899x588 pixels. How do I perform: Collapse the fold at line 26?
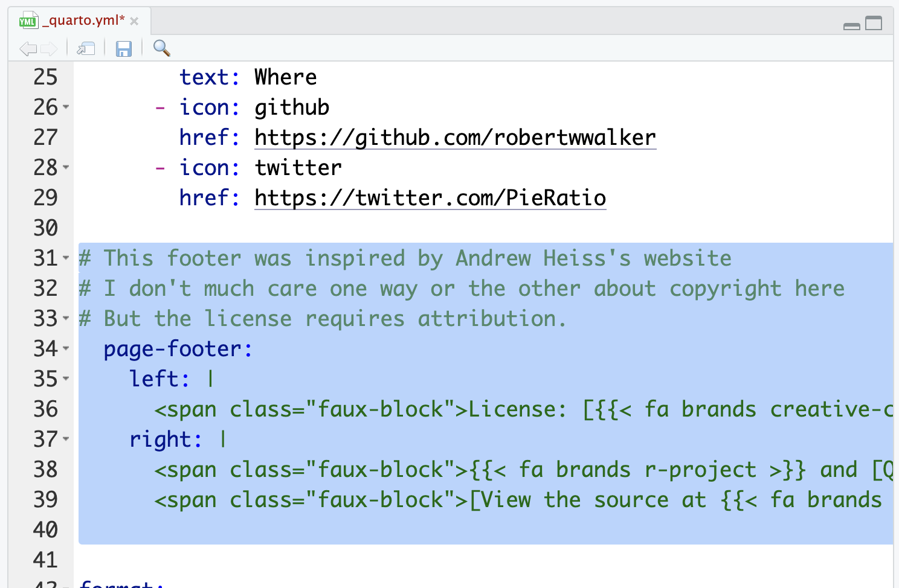tap(66, 107)
